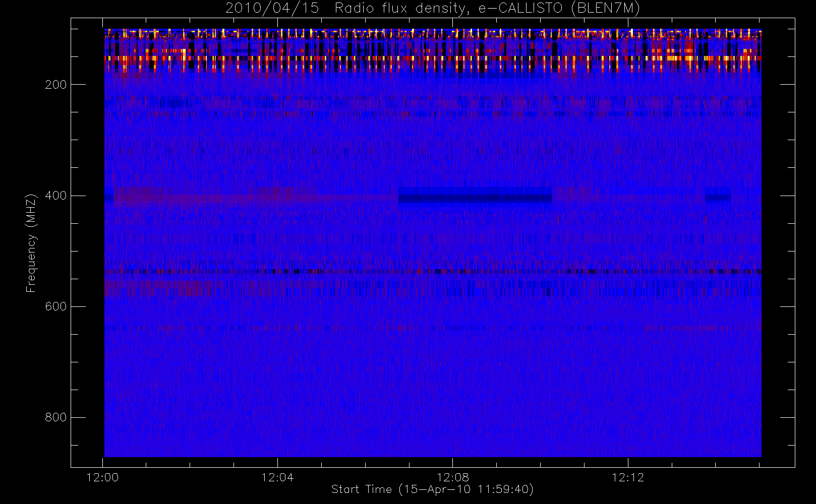
Task: Click the 'Frequency (MHZ)' axis label
Action: [x=31, y=243]
